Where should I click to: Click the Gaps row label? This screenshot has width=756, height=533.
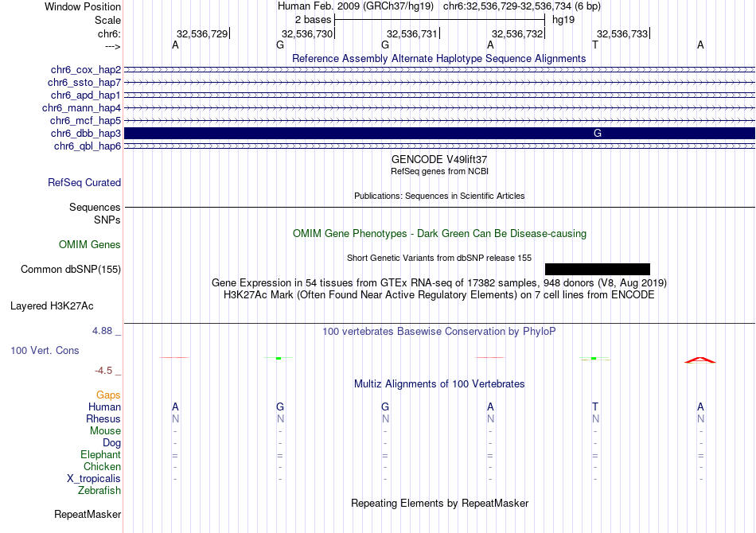tap(108, 395)
